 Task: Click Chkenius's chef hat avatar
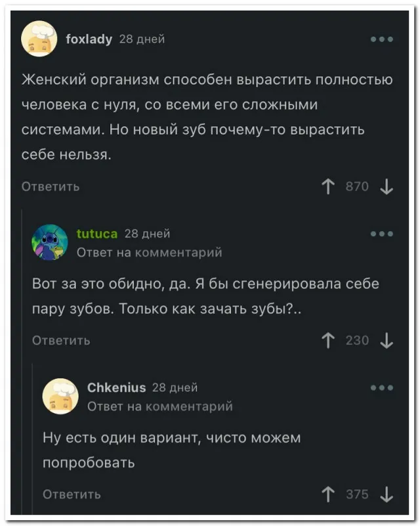pos(60,397)
